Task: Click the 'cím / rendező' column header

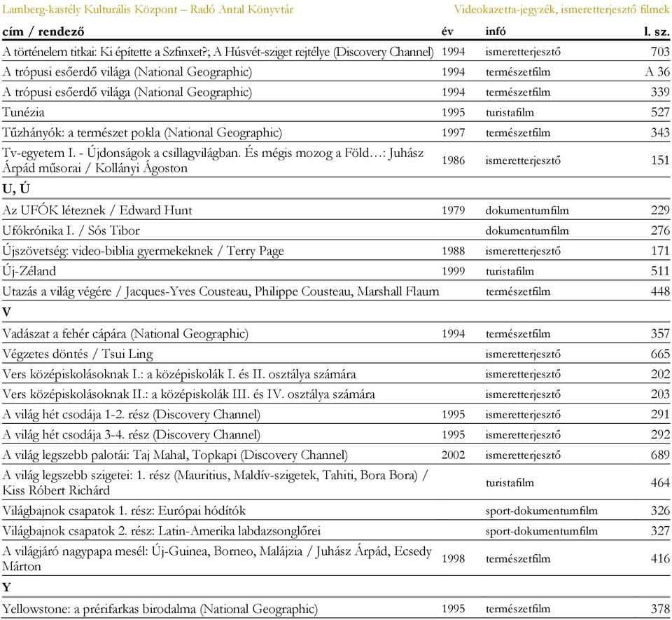Action: coord(43,32)
